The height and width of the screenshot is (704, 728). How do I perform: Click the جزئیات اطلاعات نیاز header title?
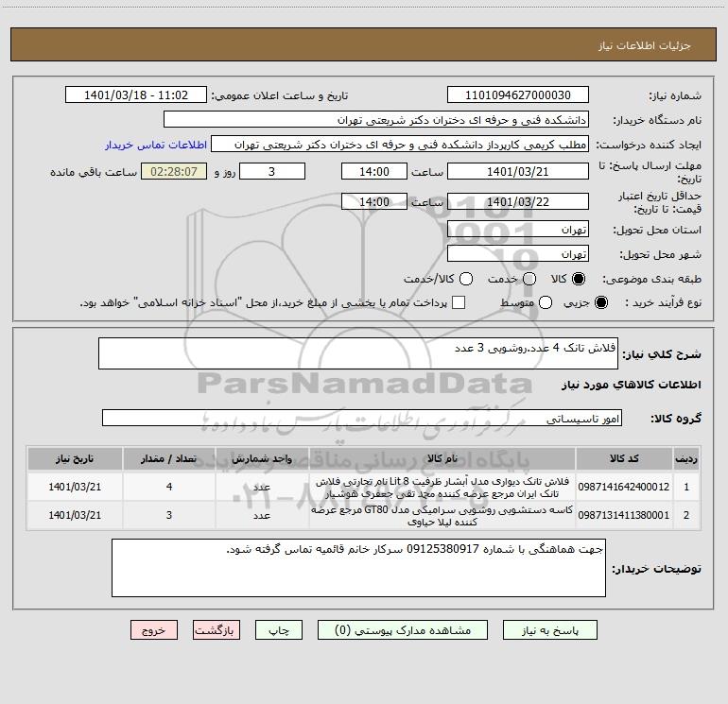(644, 45)
